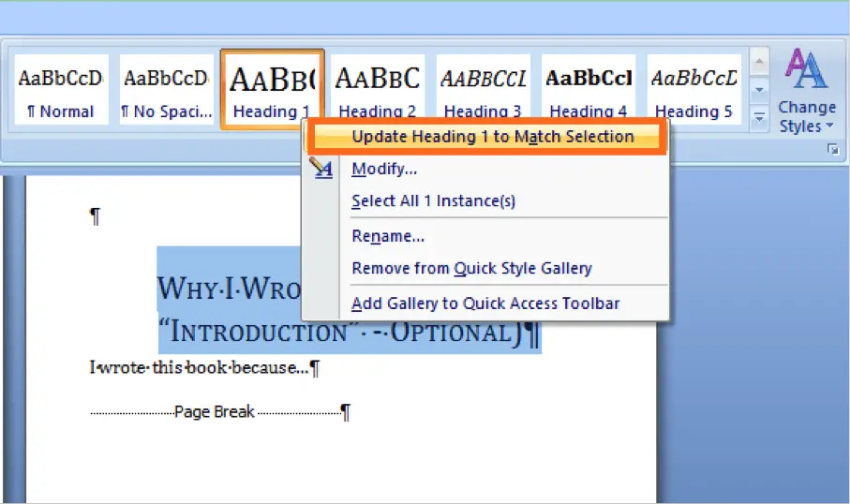Click the Page Break marker line

[x=220, y=412]
